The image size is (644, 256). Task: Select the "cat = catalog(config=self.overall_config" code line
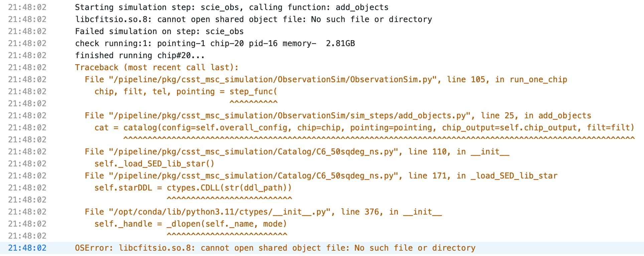[364, 128]
